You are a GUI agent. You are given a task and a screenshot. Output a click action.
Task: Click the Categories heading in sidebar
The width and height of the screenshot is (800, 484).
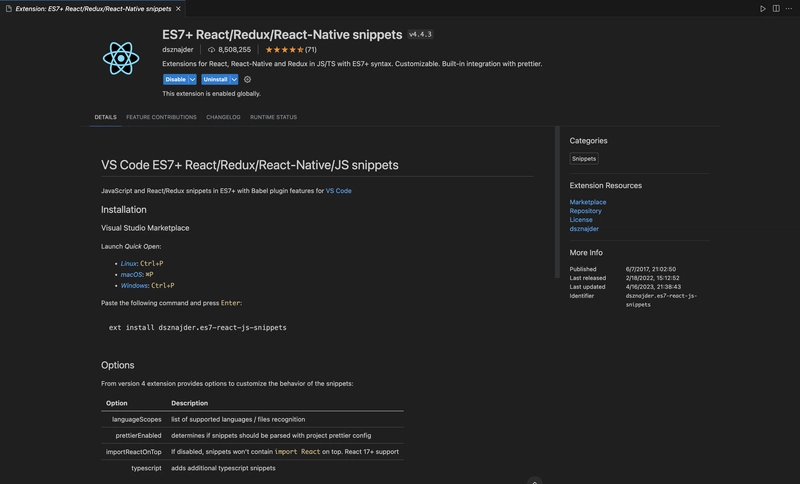click(588, 141)
